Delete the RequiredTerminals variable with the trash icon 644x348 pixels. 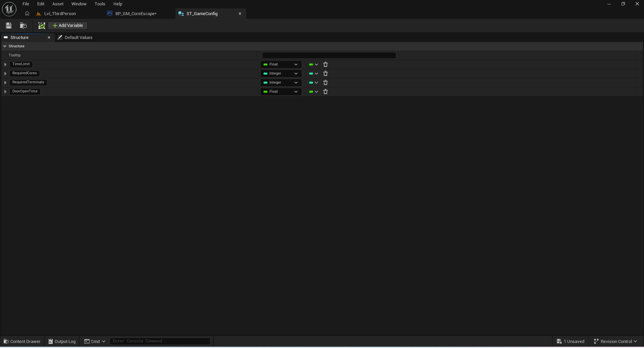pos(326,83)
